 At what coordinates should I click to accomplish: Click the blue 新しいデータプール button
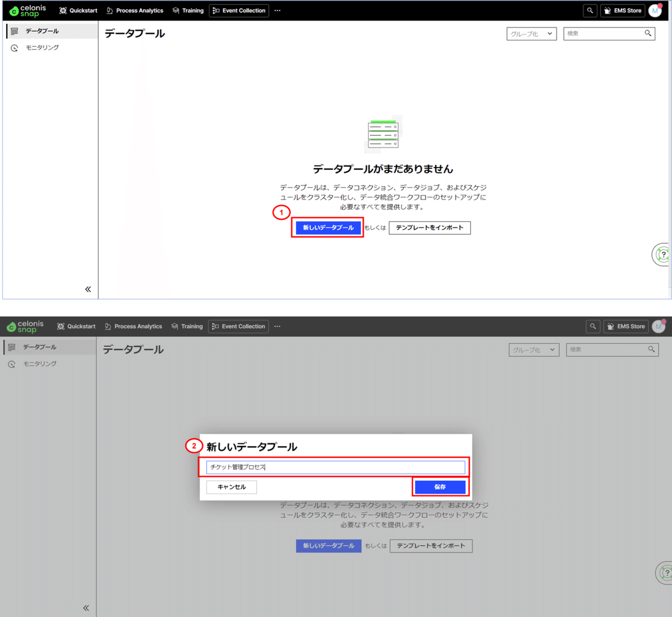click(x=328, y=228)
